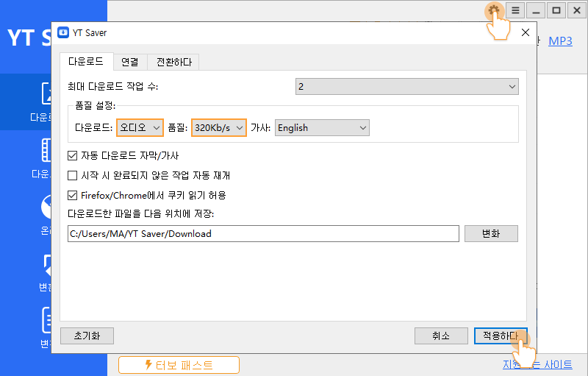Click the 터보 패스트 button
Viewport: 588px width, 376px height.
(179, 365)
